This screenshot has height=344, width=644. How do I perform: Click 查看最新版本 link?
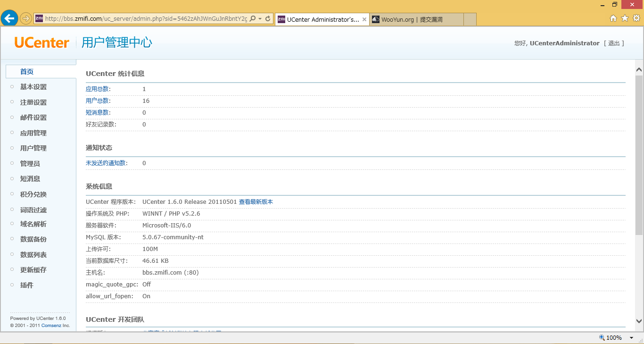(256, 201)
